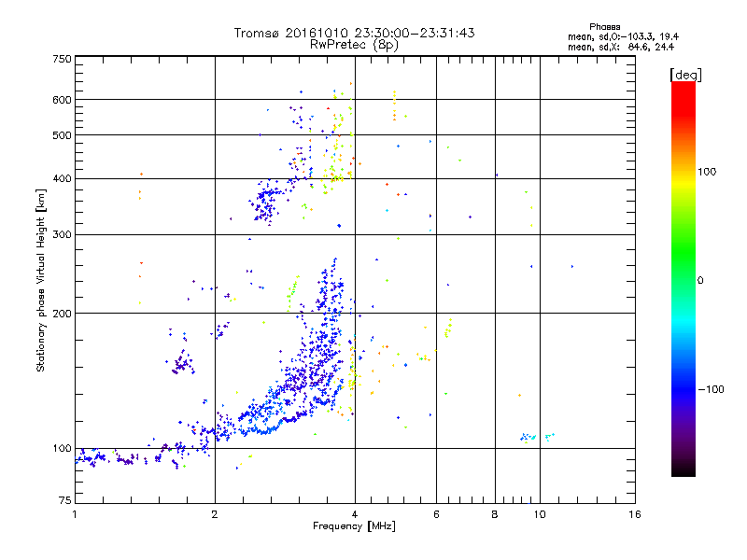Click the "[deg]" colorbar unit label

685,75
